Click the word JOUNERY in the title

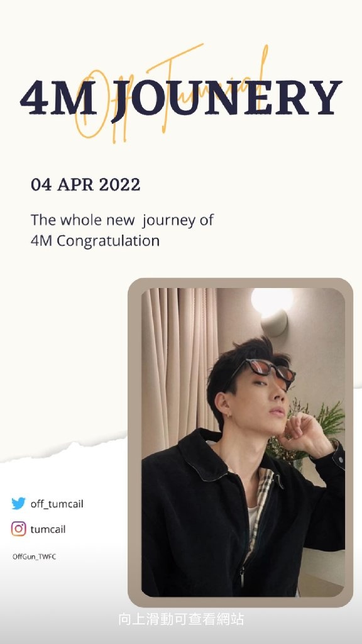(226, 99)
